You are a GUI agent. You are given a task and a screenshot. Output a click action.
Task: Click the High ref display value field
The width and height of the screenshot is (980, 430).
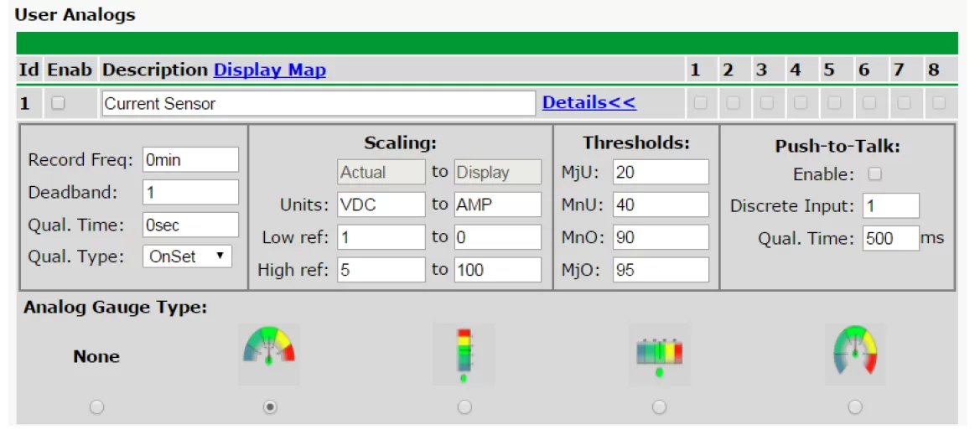tap(498, 271)
